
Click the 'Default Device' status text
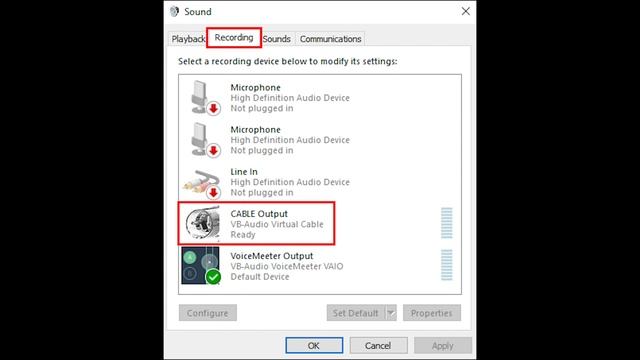(260, 277)
